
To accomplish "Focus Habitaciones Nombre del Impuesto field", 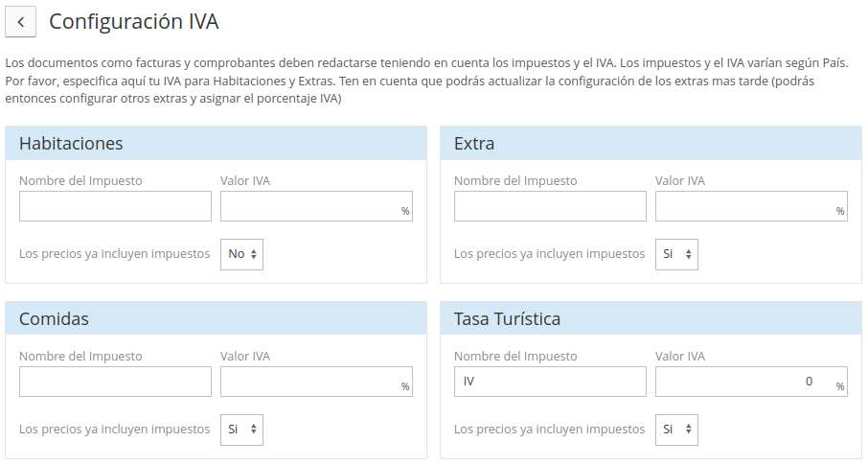I will pos(115,206).
